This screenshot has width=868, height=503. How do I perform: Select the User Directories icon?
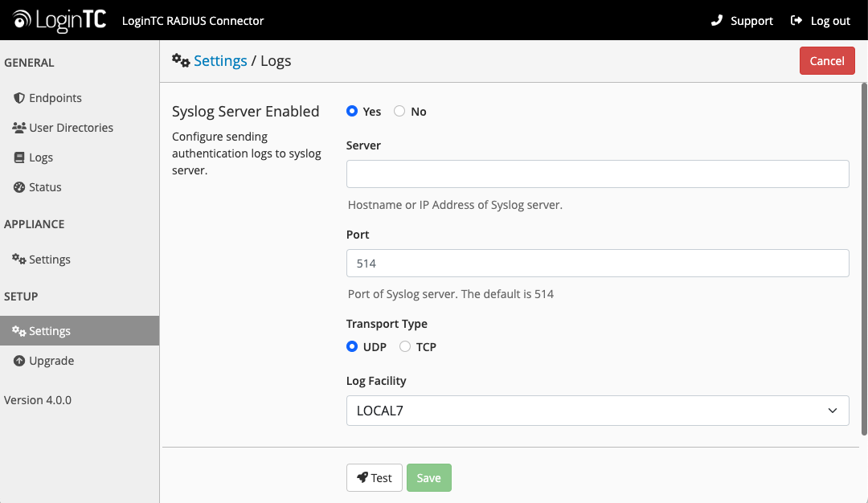tap(18, 127)
